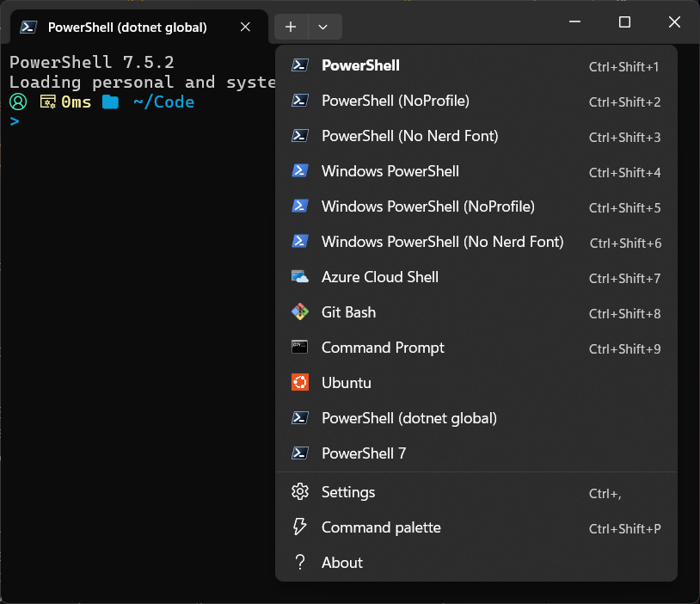This screenshot has width=700, height=604.
Task: Open a new tab with plus button
Action: point(291,27)
